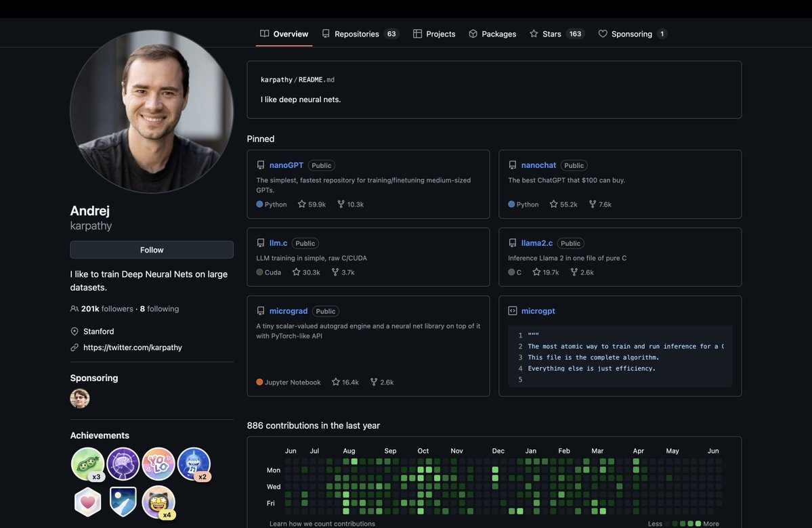Click the gist code icon beside microgpt
The image size is (812, 528).
512,311
